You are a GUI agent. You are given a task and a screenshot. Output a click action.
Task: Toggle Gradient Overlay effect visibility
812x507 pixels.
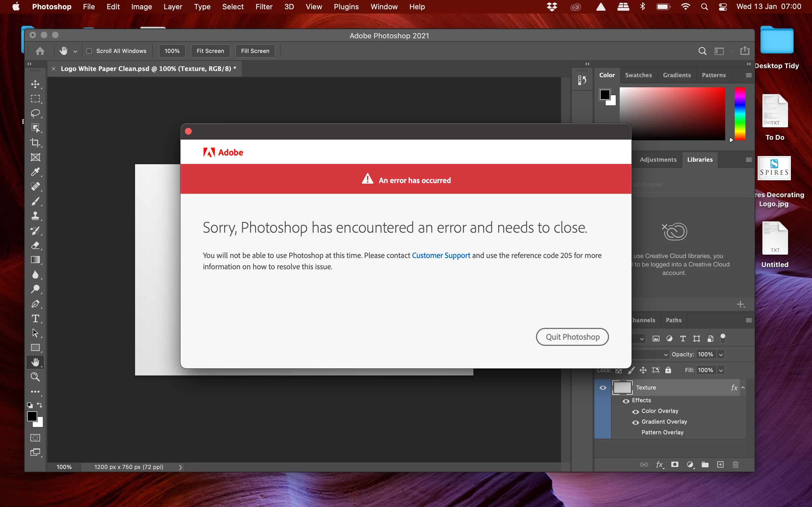tap(636, 422)
